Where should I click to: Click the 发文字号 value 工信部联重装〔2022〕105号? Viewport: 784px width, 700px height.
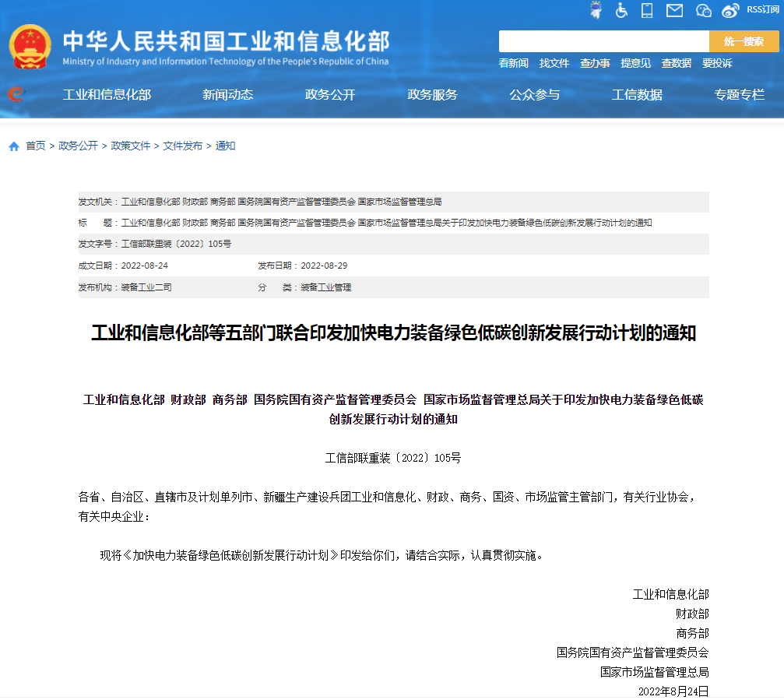pos(176,244)
